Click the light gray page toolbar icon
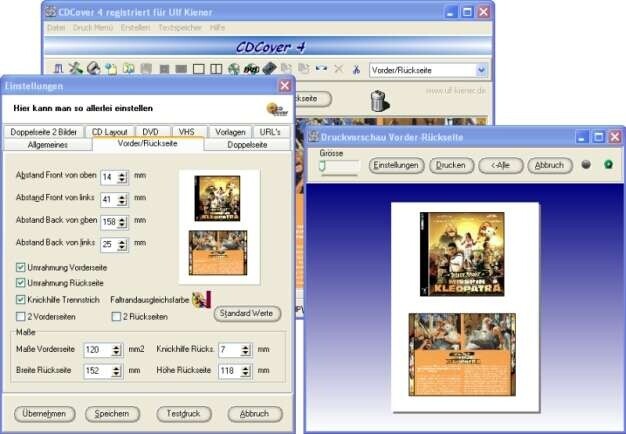The height and width of the screenshot is (434, 626). pos(146,69)
